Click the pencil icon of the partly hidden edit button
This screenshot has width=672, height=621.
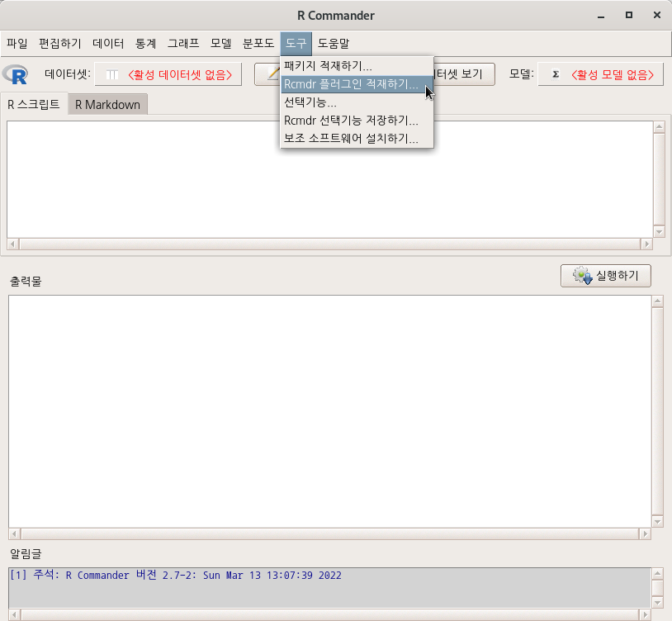click(273, 73)
